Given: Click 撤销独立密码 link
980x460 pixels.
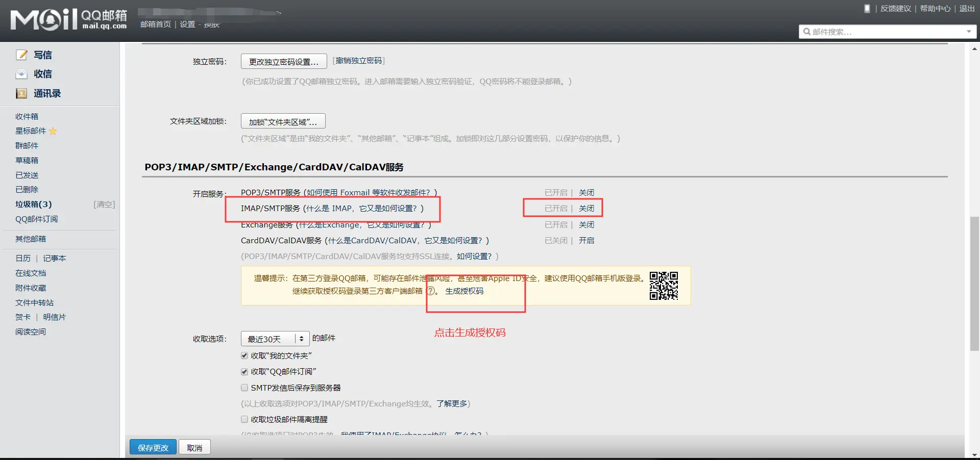Looking at the screenshot, I should tap(359, 61).
